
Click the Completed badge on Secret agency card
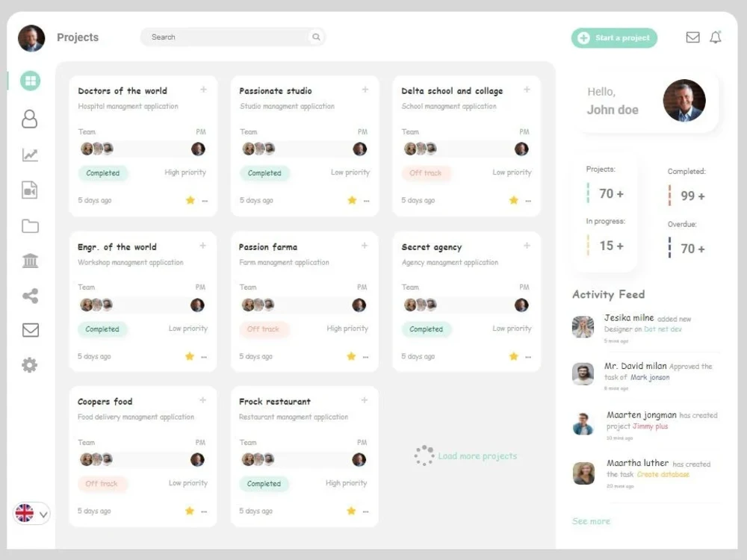(426, 329)
